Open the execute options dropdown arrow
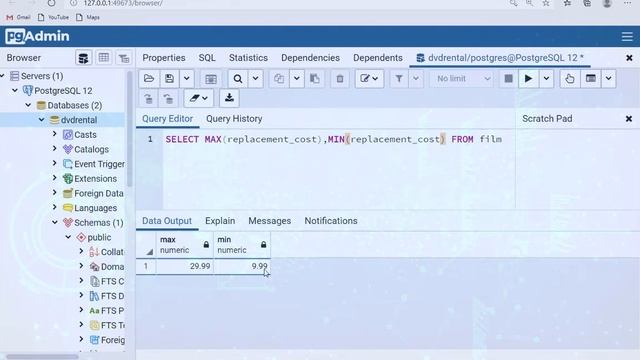This screenshot has height=360, width=640. 546,78
